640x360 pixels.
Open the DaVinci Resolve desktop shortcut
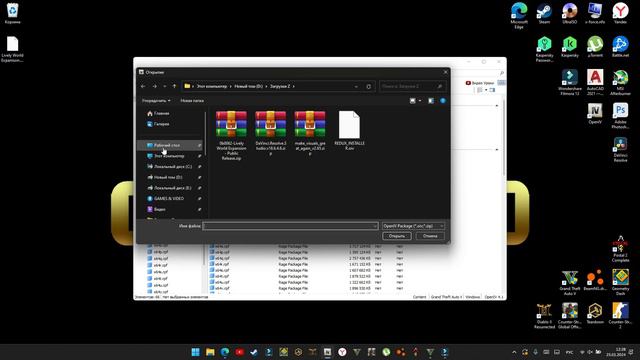620,149
